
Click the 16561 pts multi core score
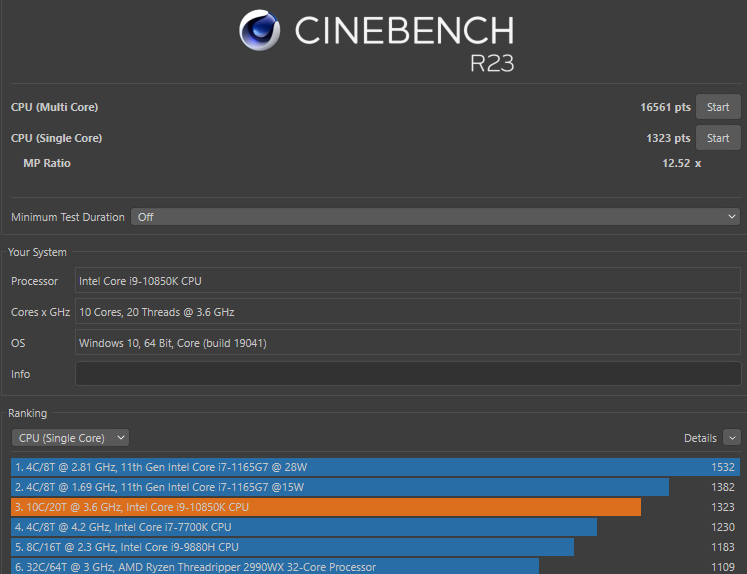click(665, 107)
